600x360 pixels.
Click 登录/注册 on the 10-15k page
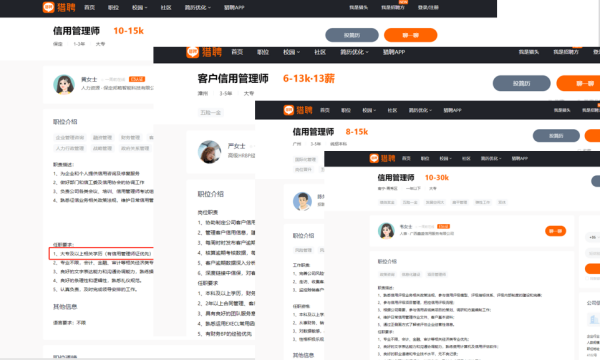pos(428,7)
